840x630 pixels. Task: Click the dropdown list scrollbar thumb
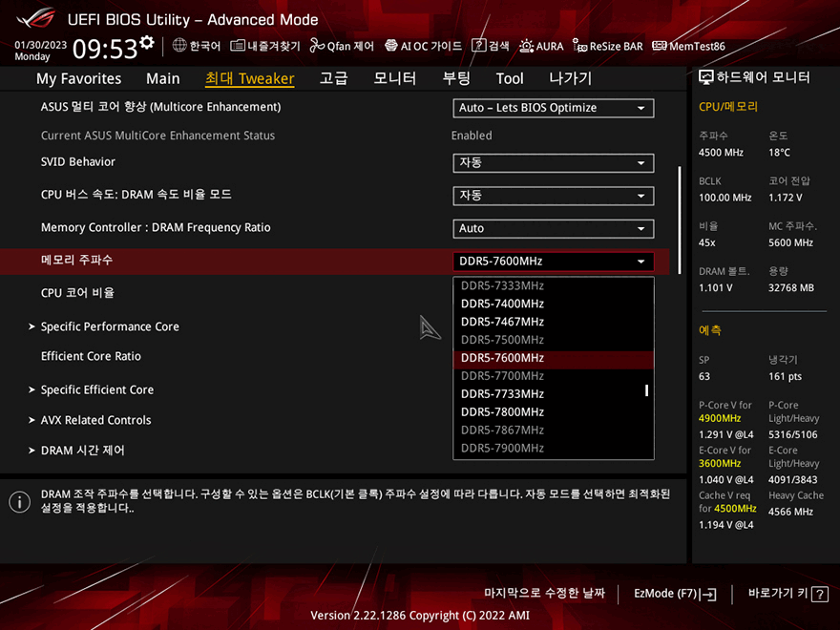646,390
